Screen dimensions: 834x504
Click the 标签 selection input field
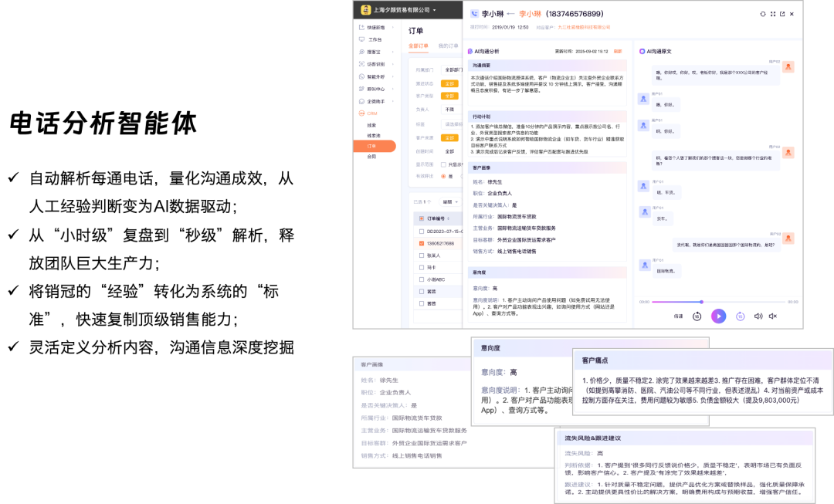(x=452, y=123)
